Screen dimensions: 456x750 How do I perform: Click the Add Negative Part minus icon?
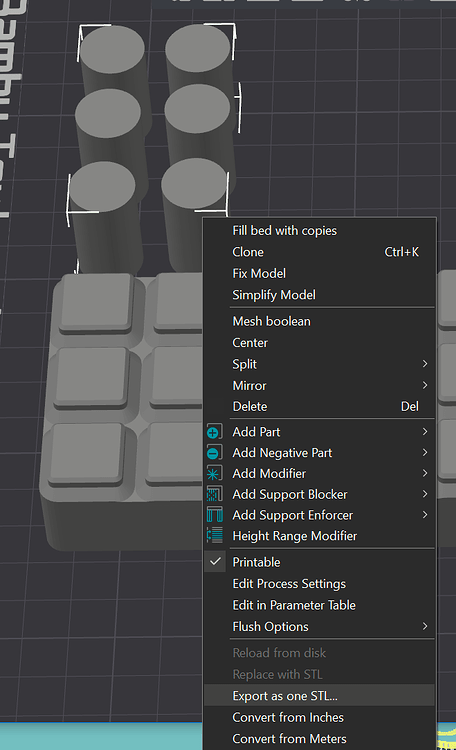click(214, 453)
